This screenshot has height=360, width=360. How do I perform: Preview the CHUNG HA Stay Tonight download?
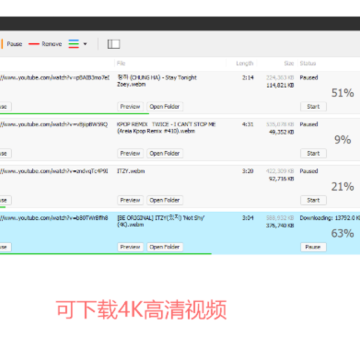point(130,107)
